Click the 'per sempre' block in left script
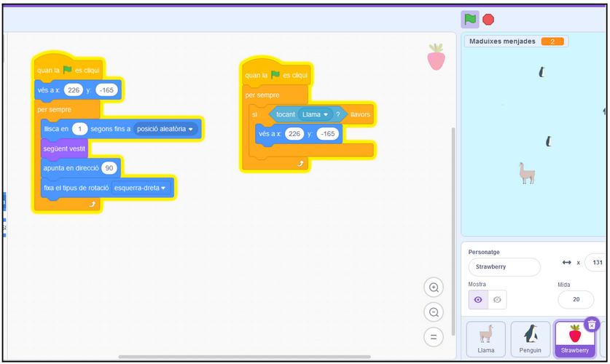Screen dimensions: 610x364 pyautogui.click(x=55, y=109)
